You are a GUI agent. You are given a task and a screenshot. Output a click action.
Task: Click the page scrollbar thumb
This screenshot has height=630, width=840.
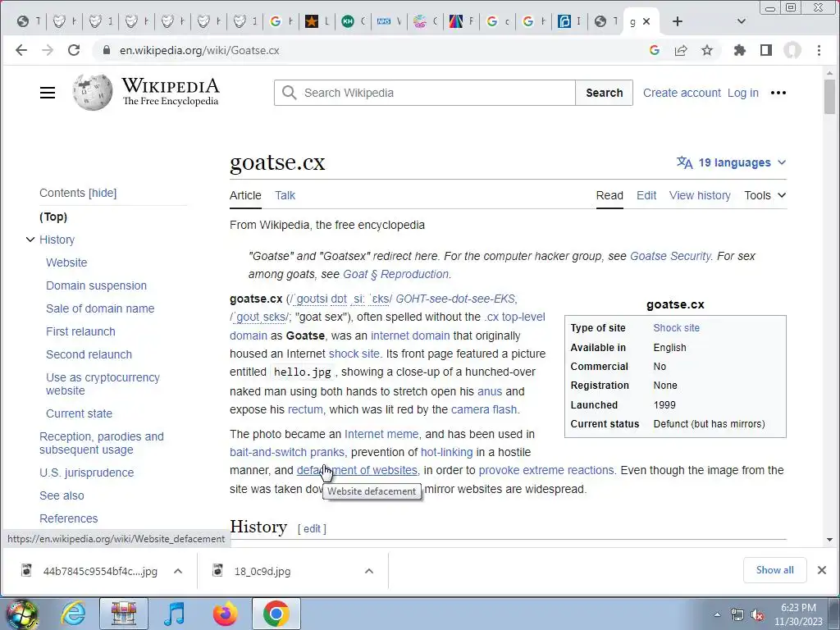830,97
